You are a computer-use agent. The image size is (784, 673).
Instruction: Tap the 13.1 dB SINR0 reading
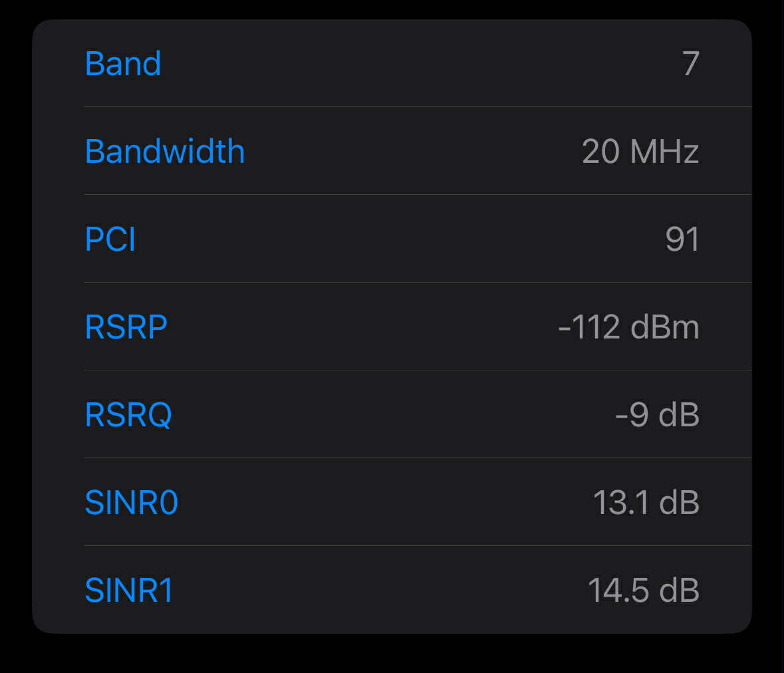click(646, 503)
